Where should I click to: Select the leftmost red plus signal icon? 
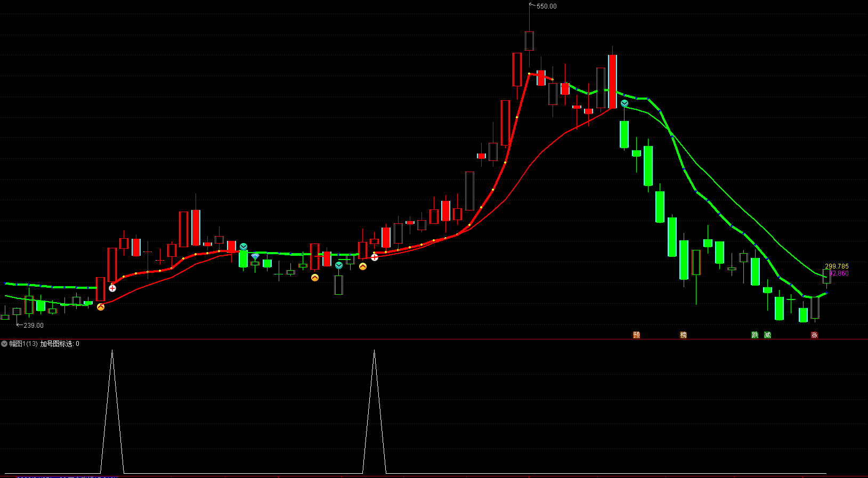112,288
